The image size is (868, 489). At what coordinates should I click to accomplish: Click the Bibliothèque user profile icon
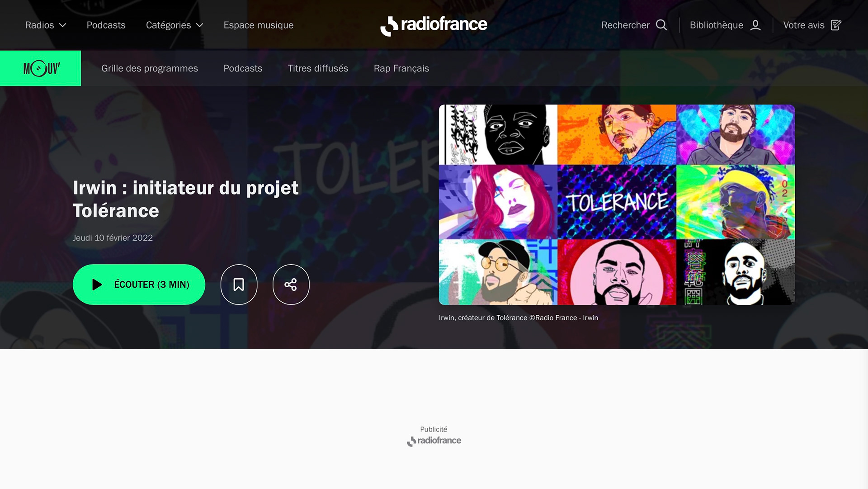[755, 25]
